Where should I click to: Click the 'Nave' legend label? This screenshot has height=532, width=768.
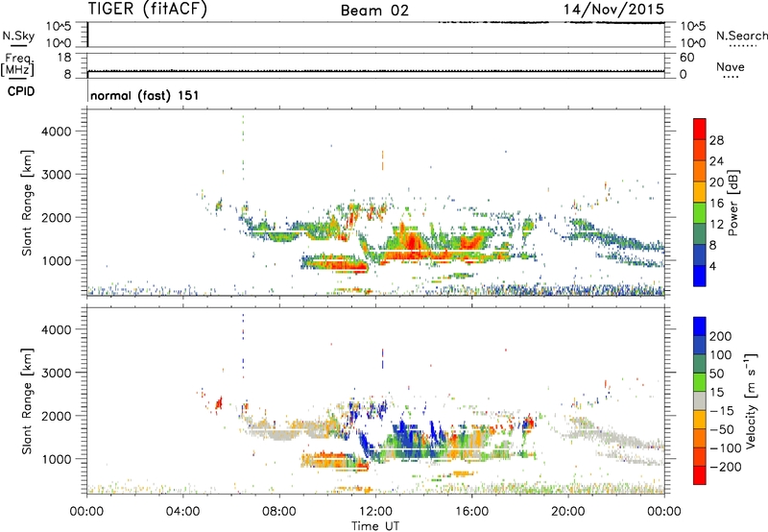pyautogui.click(x=731, y=66)
